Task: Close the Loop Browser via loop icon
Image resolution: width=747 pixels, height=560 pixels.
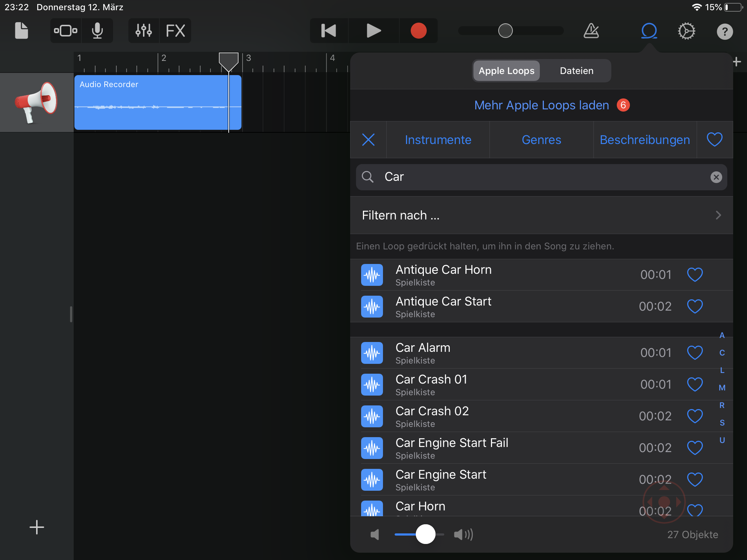Action: [649, 31]
